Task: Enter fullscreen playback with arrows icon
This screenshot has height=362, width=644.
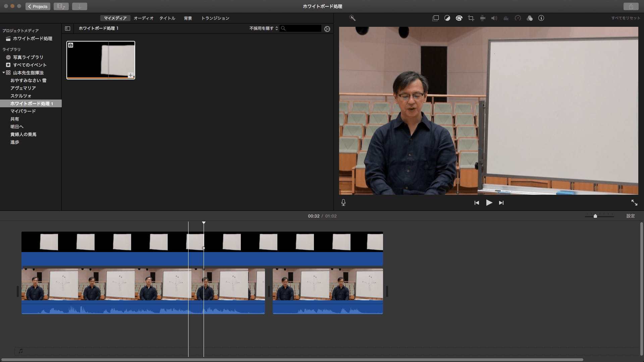Action: pos(634,202)
